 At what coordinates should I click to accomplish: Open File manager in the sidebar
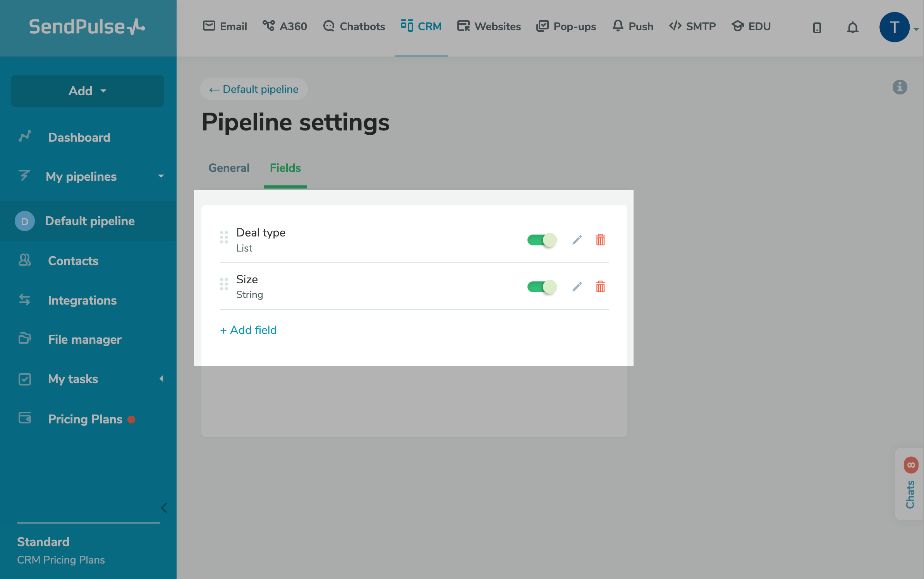click(85, 339)
